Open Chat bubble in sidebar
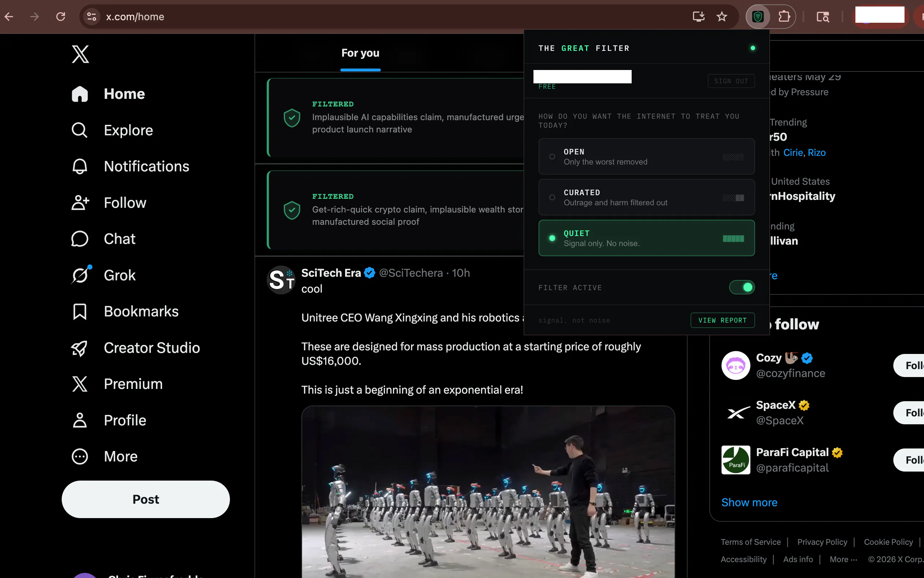924x578 pixels. pyautogui.click(x=79, y=239)
